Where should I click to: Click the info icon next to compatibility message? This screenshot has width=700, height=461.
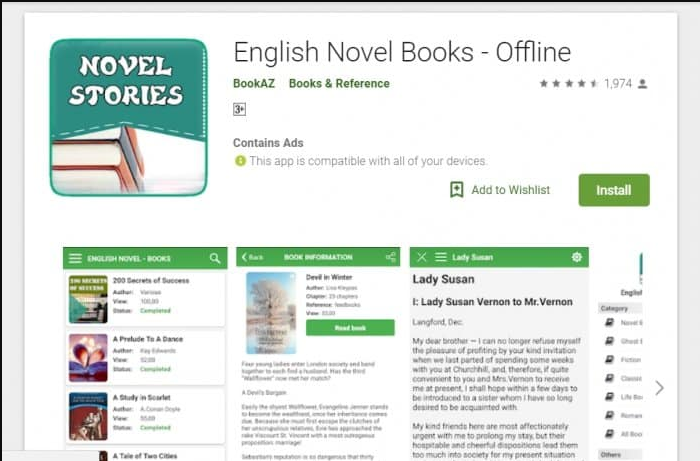pyautogui.click(x=240, y=161)
